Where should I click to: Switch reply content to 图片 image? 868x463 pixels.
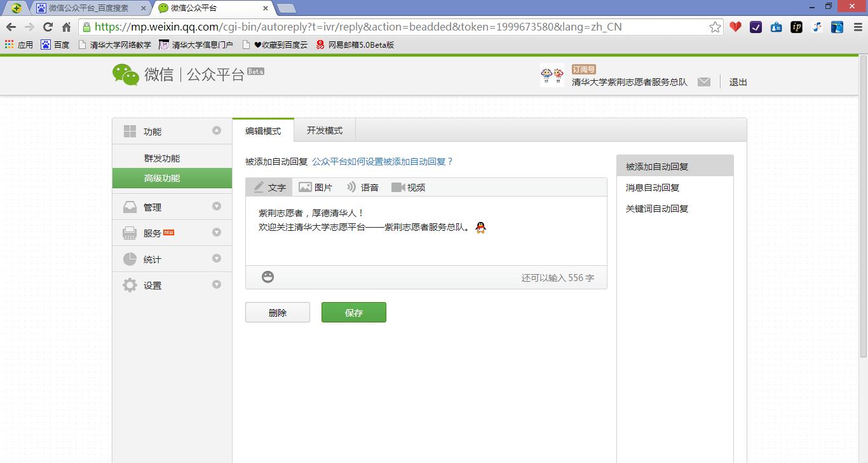click(x=315, y=187)
